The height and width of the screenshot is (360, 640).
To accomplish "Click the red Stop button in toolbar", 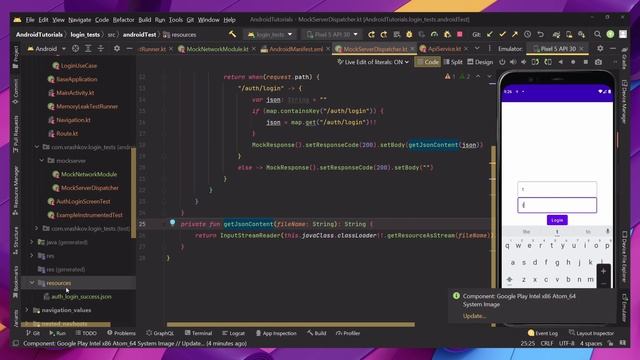I will (x=460, y=35).
